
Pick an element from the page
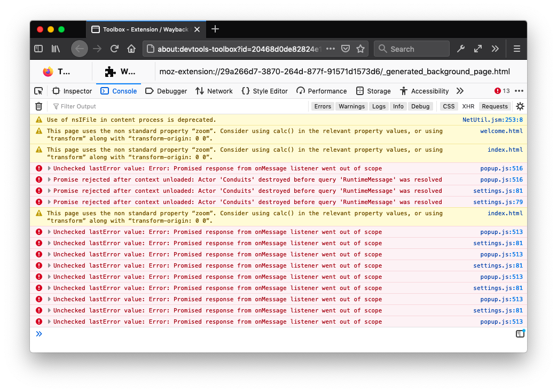(38, 91)
